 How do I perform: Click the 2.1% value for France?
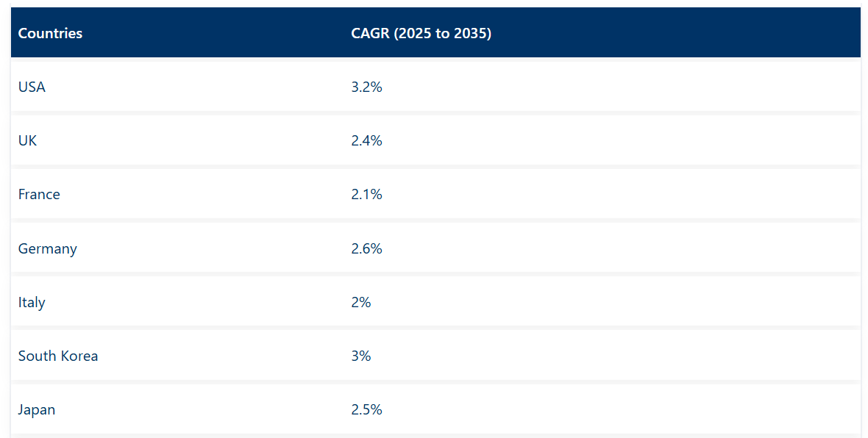366,194
